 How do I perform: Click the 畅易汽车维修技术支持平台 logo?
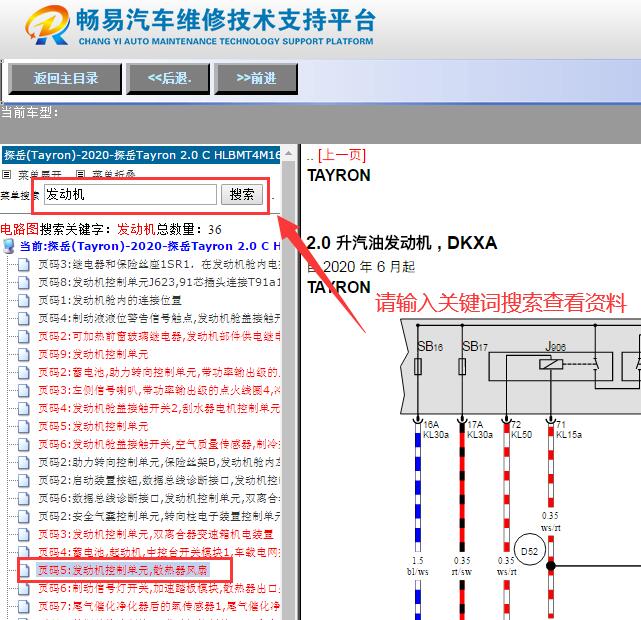tap(200, 25)
